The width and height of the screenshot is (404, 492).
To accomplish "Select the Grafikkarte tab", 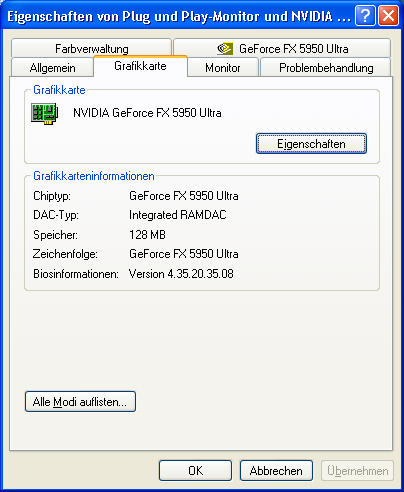I will (x=140, y=66).
